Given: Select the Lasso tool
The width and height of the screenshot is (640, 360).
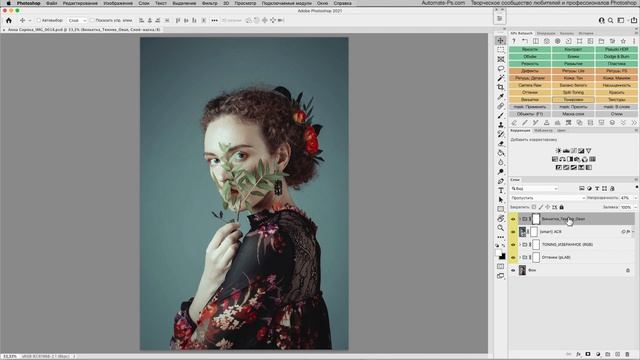Looking at the screenshot, I should click(501, 69).
